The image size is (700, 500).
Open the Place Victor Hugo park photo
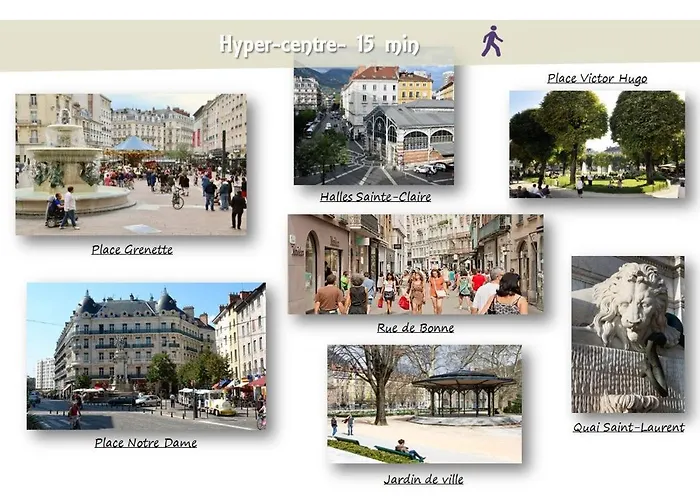(596, 144)
